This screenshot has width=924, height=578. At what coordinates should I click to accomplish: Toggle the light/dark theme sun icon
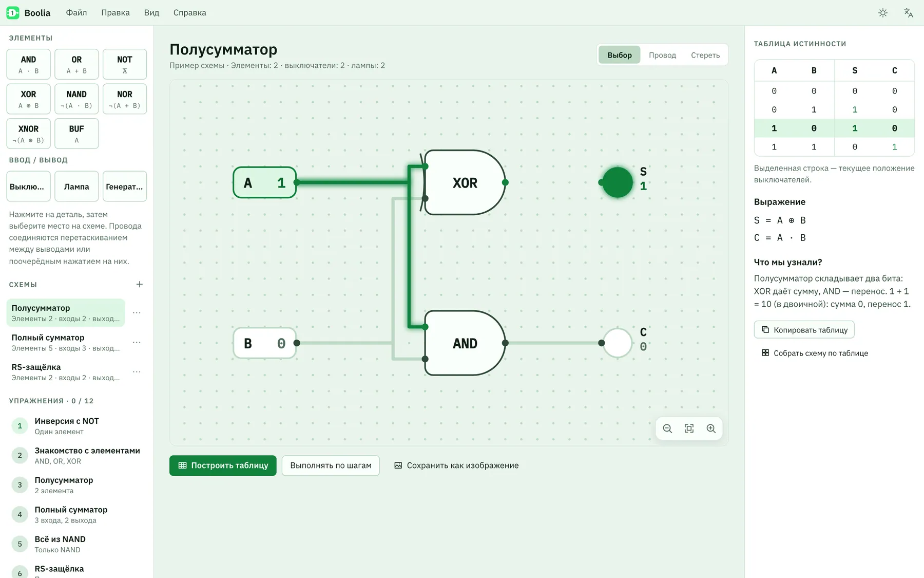[882, 13]
